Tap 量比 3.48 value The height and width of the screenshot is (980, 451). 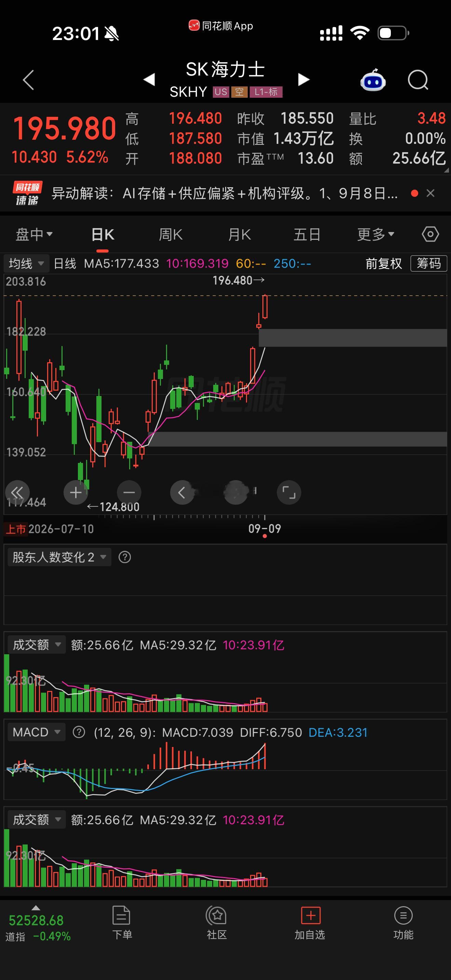[x=431, y=118]
